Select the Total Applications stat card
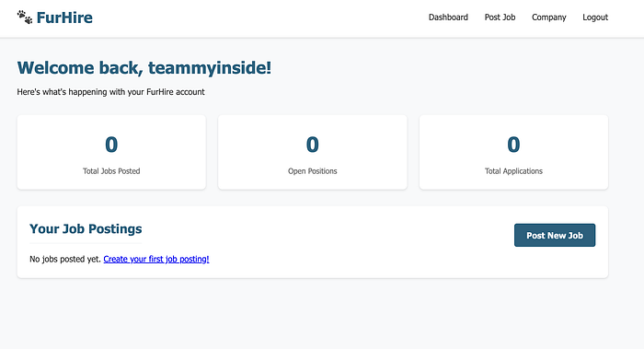This screenshot has height=349, width=644. click(x=513, y=152)
